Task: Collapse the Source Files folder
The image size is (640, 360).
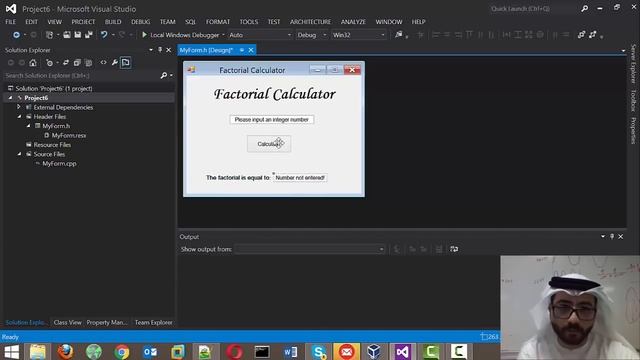Action: tap(19, 154)
